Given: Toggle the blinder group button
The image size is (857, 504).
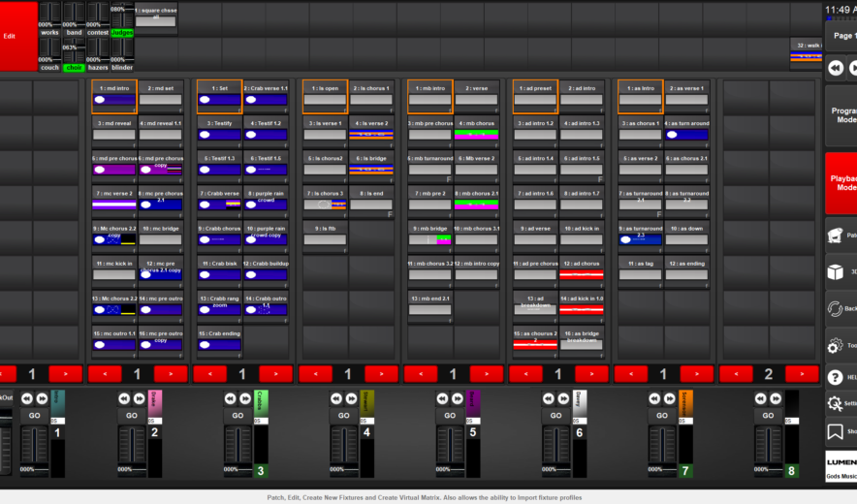Looking at the screenshot, I should (122, 67).
